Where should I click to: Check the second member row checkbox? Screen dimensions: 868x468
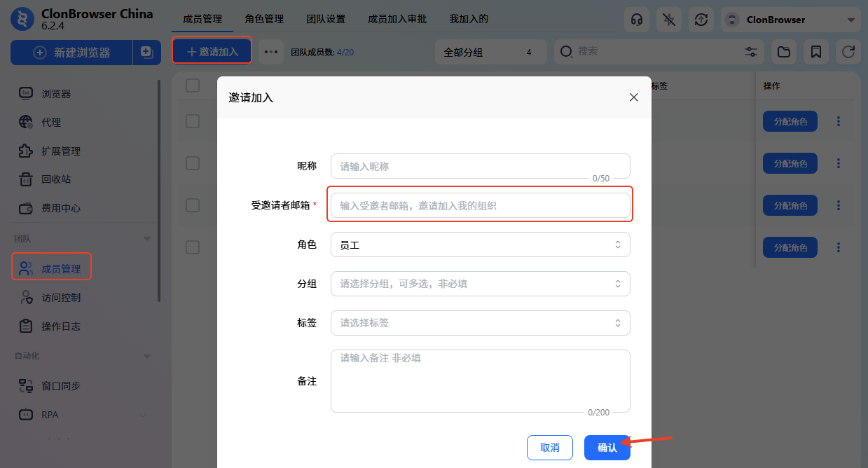[193, 163]
